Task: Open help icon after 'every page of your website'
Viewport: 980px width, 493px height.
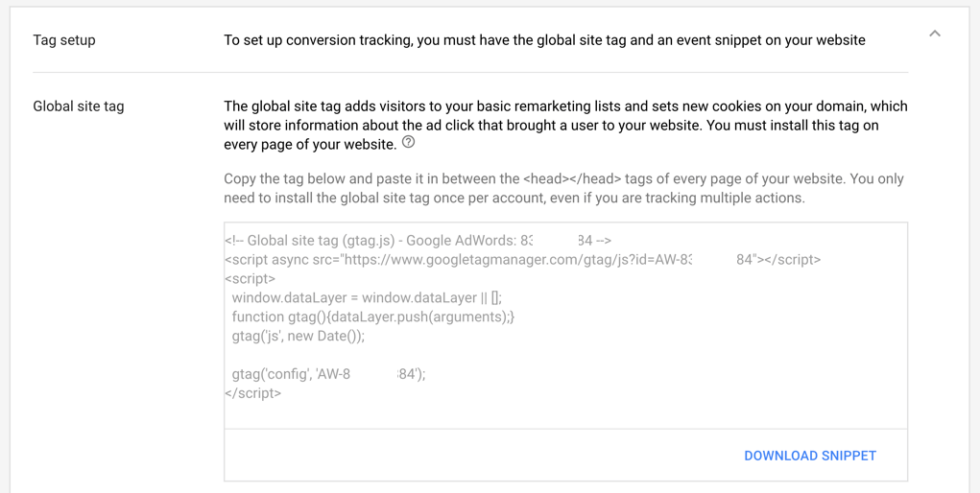Action: tap(408, 143)
